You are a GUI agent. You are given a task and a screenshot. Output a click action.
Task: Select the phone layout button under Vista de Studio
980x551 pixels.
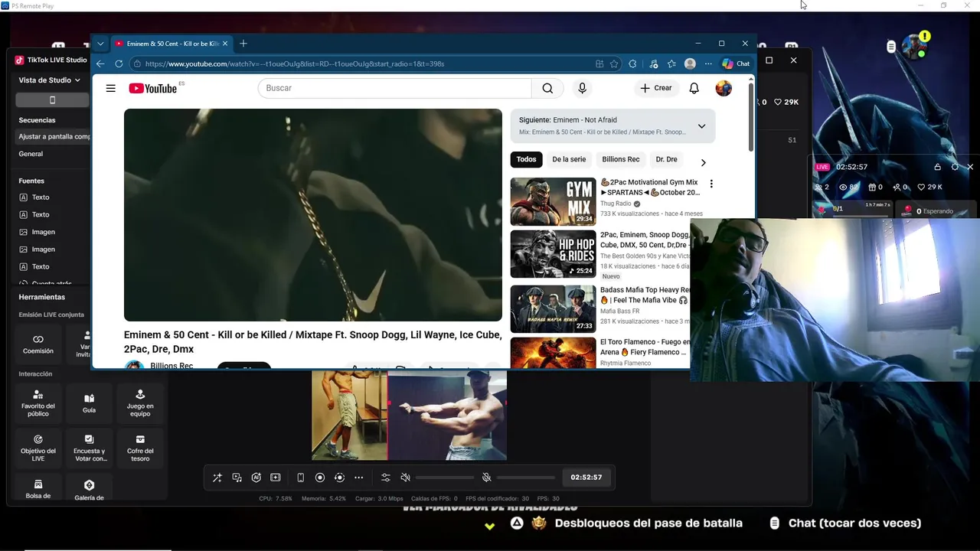coord(52,100)
